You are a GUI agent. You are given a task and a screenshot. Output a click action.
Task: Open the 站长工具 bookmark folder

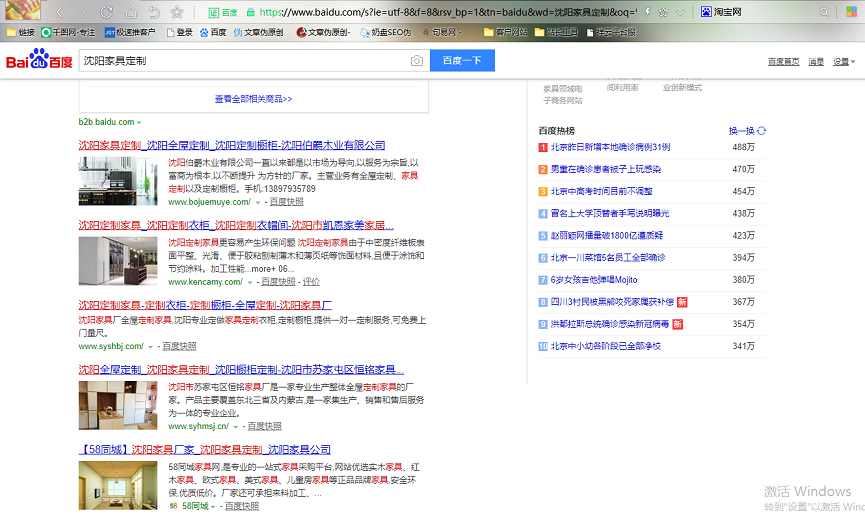[557, 32]
